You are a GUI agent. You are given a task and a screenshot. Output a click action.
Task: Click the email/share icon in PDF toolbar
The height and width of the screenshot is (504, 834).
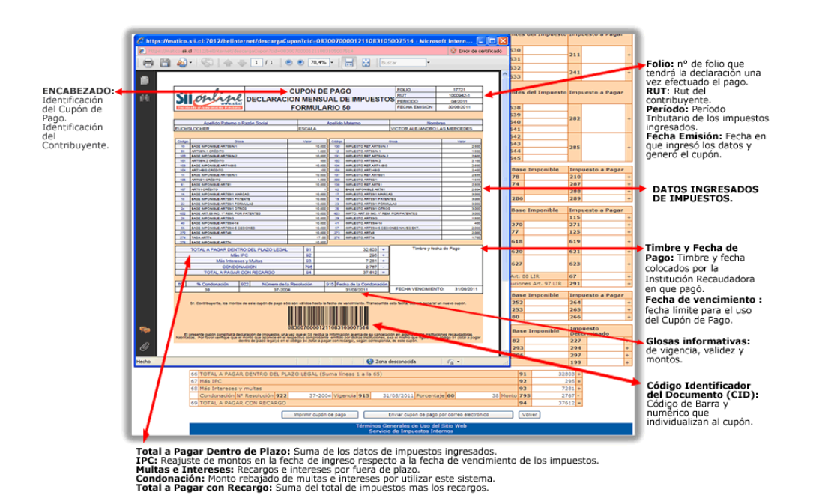(181, 63)
